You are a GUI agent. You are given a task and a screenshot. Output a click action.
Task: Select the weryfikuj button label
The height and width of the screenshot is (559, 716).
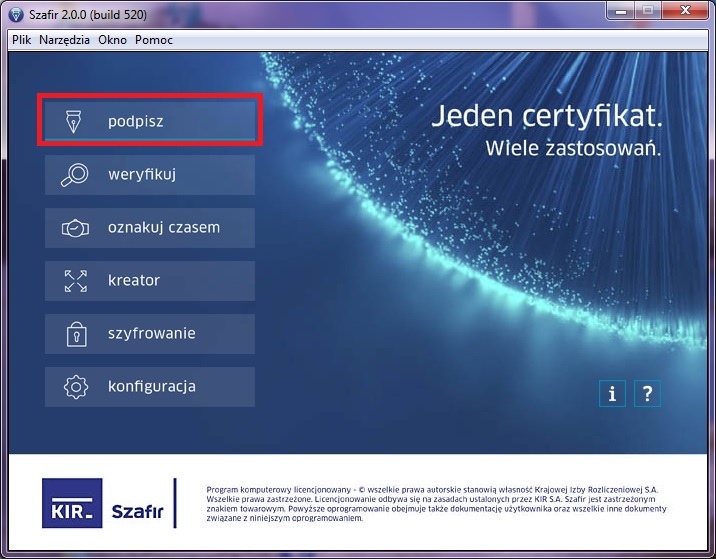[142, 174]
